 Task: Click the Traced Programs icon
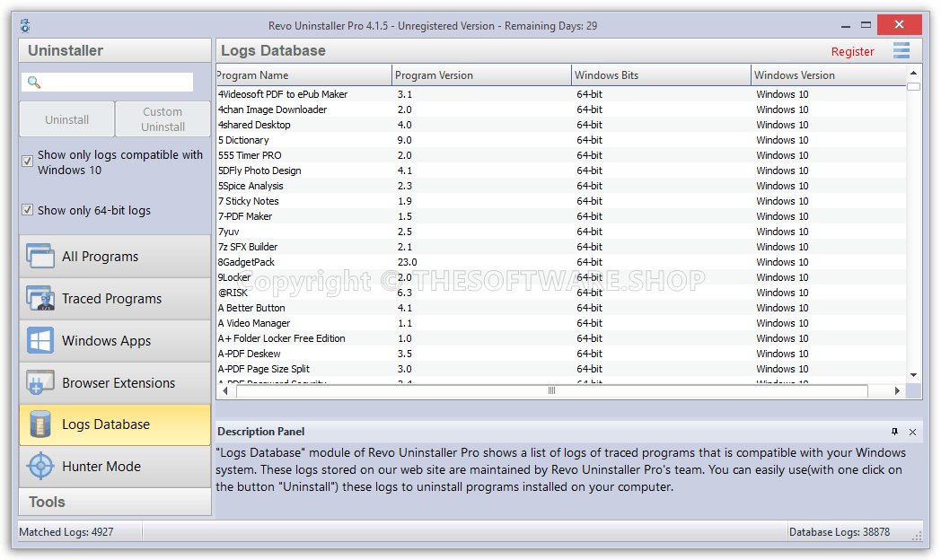(x=40, y=298)
